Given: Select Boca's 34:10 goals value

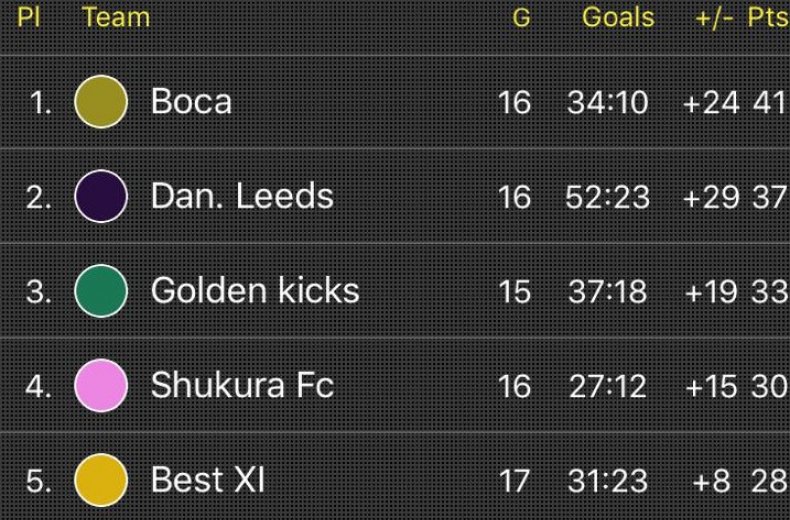Looking at the screenshot, I should [608, 103].
